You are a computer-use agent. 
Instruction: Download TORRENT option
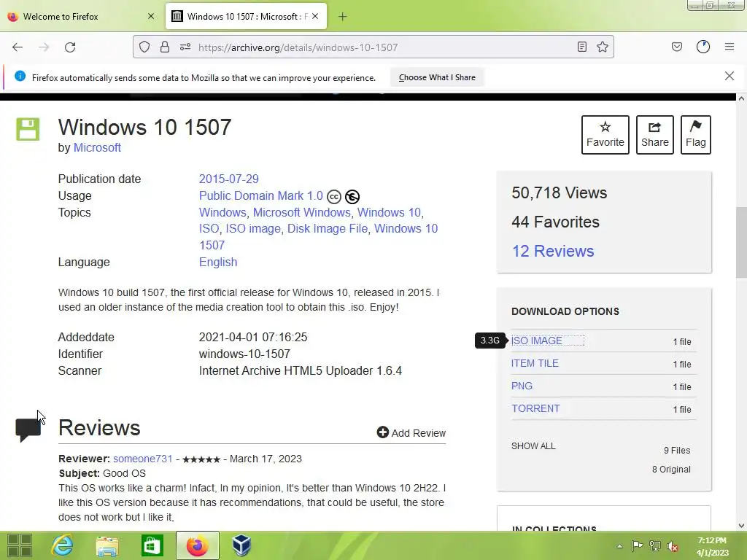coord(535,408)
